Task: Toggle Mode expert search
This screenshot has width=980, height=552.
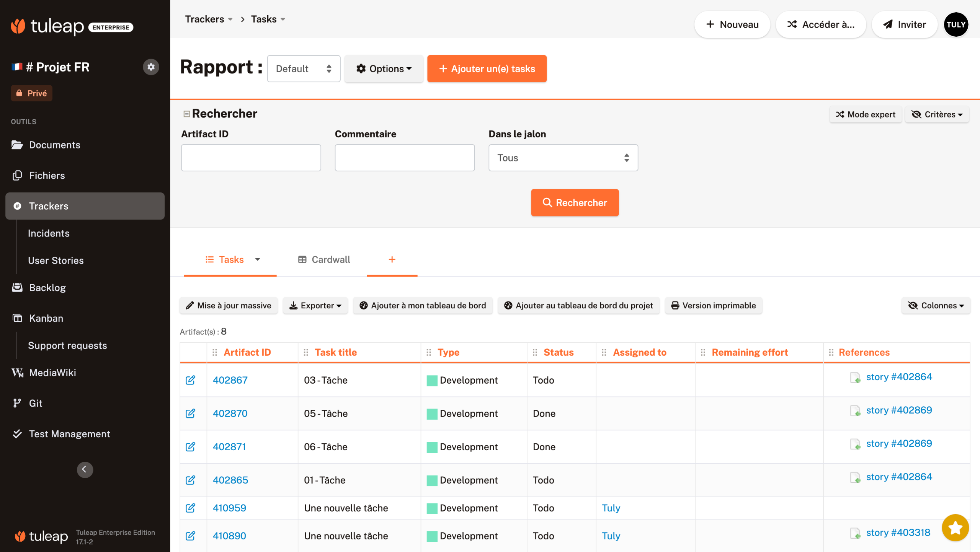Action: 865,114
